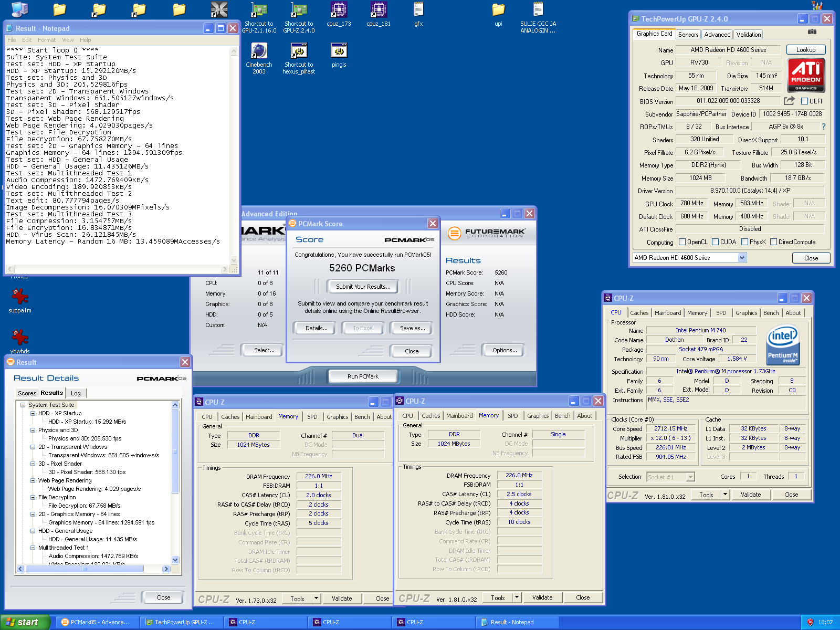Image resolution: width=840 pixels, height=630 pixels.
Task: Open the Mainboard tab in right CPU-Z window
Action: [667, 313]
